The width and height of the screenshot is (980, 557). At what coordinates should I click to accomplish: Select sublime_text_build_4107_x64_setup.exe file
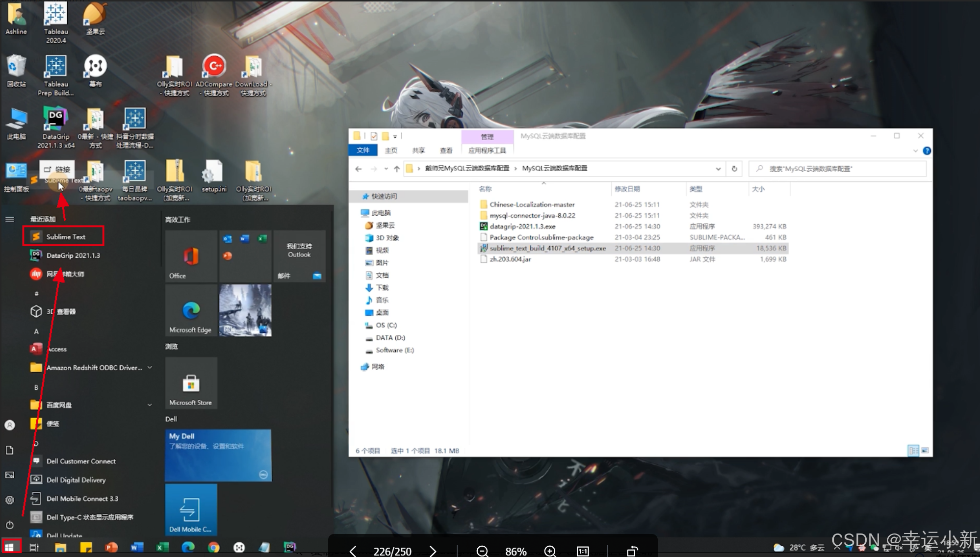(547, 248)
